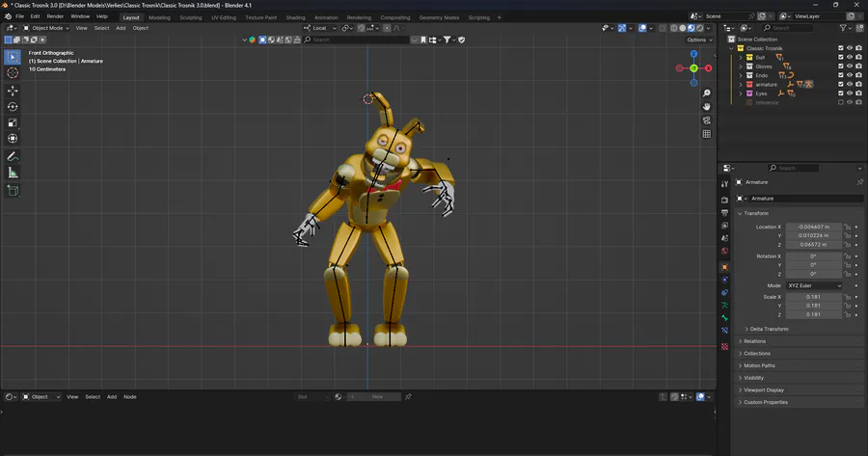This screenshot has width=868, height=456.
Task: Switch perspective/orthographic grid icon
Action: tap(706, 134)
